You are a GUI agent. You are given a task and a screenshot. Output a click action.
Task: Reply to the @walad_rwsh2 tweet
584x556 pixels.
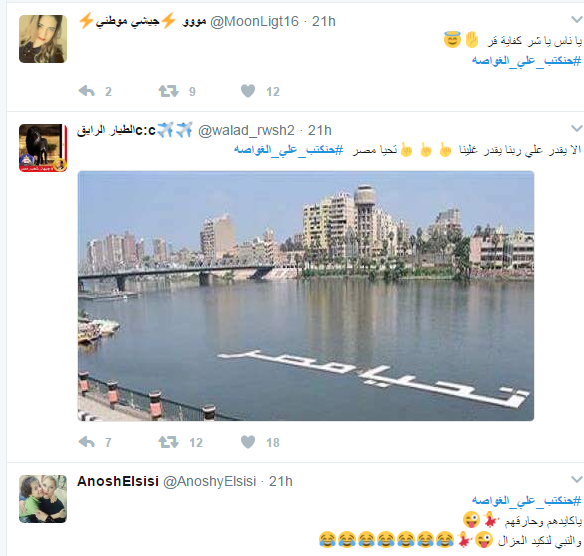click(87, 442)
